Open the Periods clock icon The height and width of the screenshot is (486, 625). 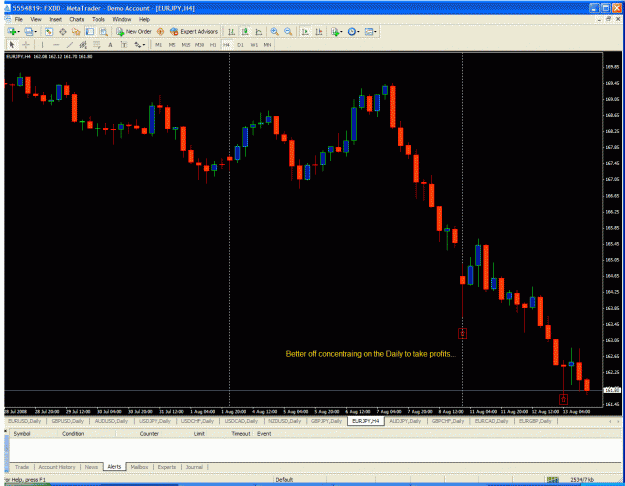point(352,31)
